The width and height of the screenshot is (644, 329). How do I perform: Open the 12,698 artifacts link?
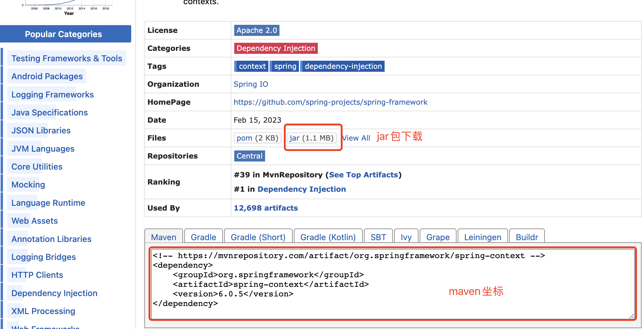[x=266, y=208]
